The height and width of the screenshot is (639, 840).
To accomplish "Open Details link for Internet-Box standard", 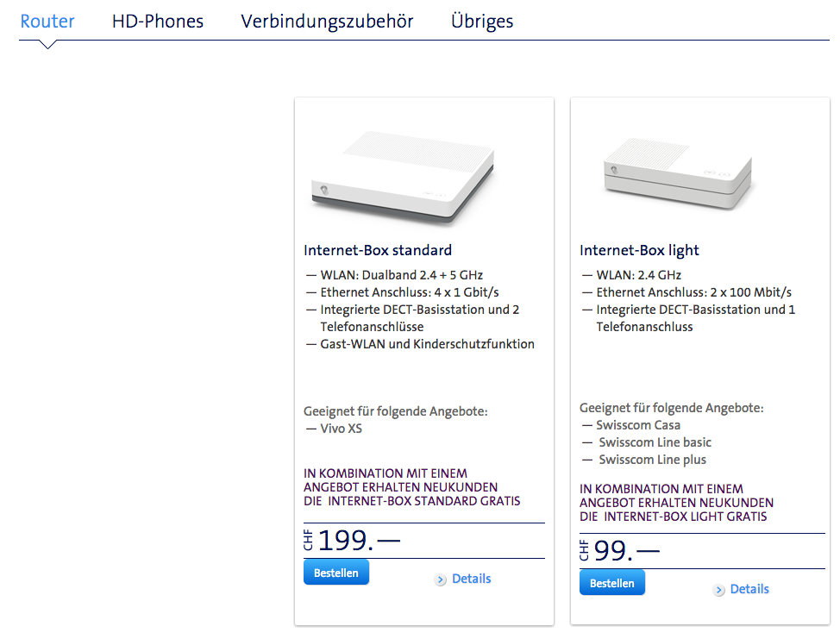I will pos(471,579).
